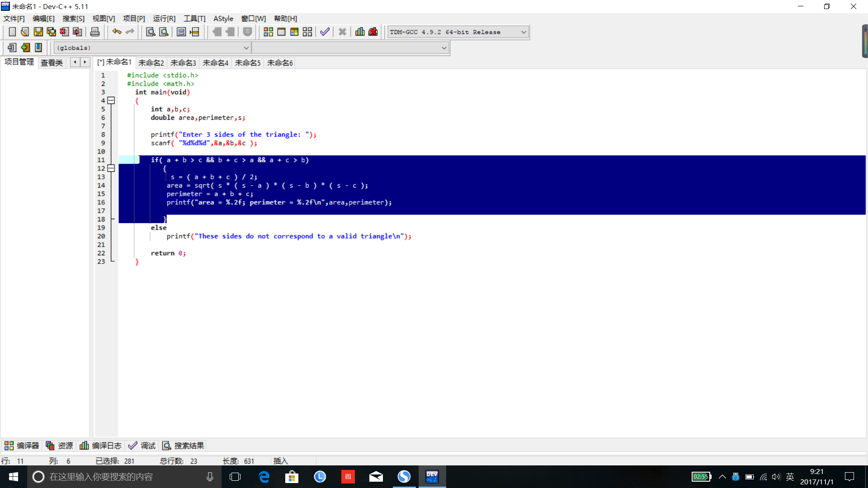Expand the empty members dropdown
This screenshot has width=868, height=488.
coord(350,48)
